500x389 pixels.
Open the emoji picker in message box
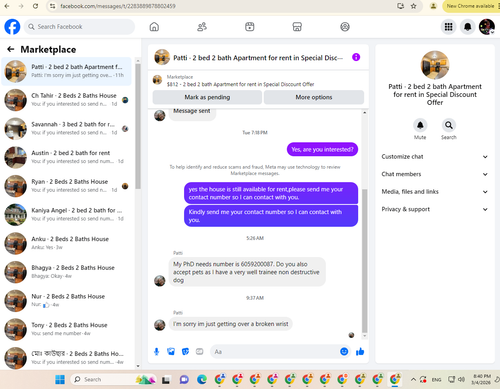(x=344, y=351)
